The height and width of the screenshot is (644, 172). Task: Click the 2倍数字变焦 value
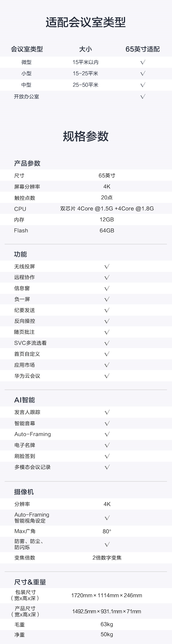point(107,558)
